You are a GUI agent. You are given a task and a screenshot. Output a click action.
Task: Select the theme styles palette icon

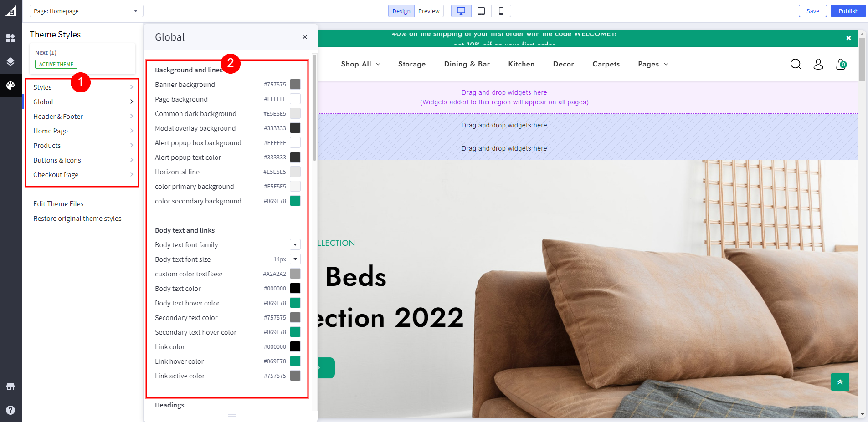[x=10, y=86]
